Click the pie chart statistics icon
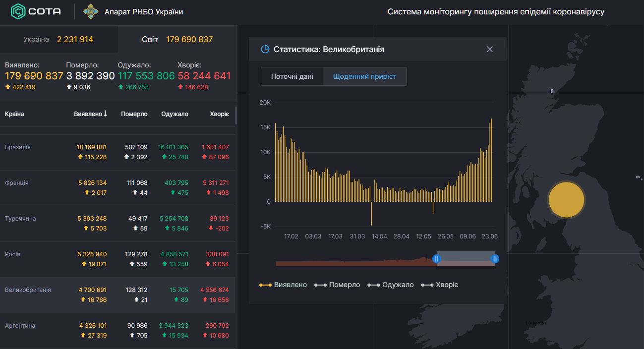This screenshot has width=644, height=349. click(265, 49)
